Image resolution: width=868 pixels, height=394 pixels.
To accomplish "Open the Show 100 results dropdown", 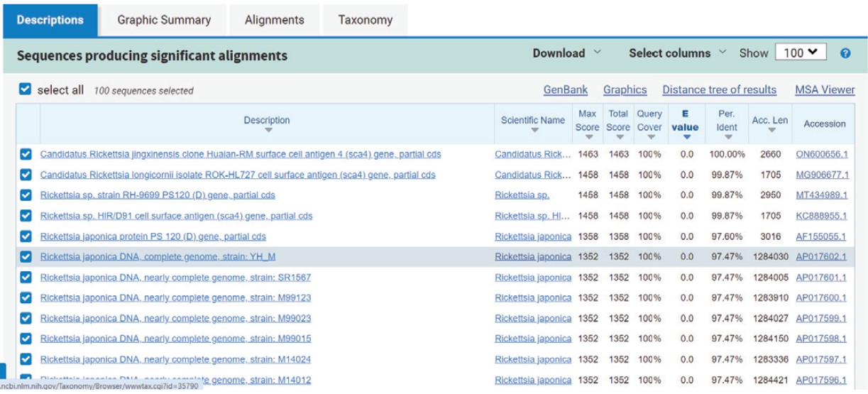I will coord(800,53).
